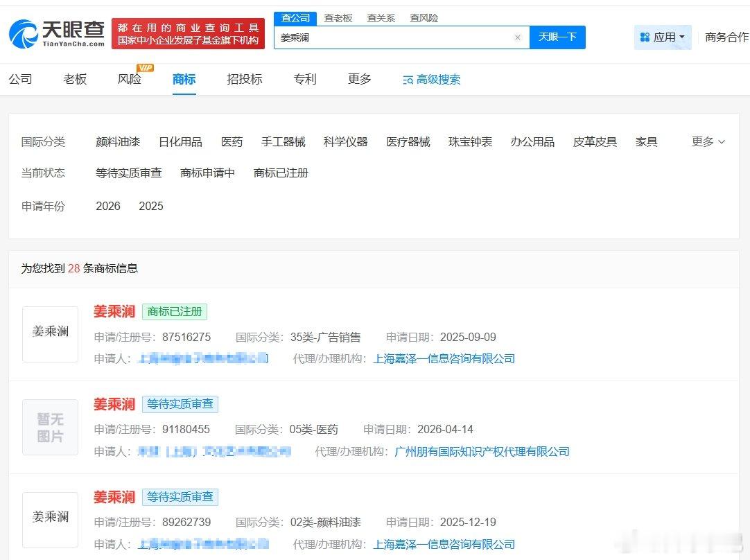Viewport: 750px width, 560px height.
Task: Select the 查老板 search tab
Action: 338,18
